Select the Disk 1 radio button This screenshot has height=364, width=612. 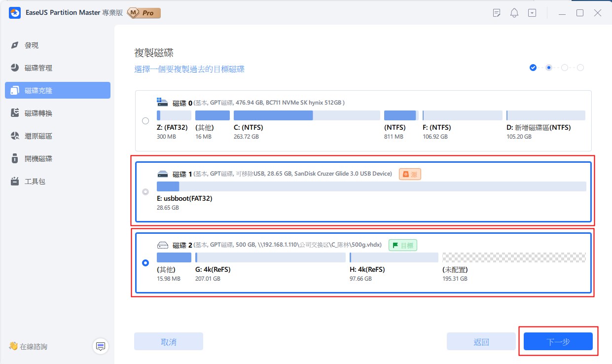(x=145, y=192)
